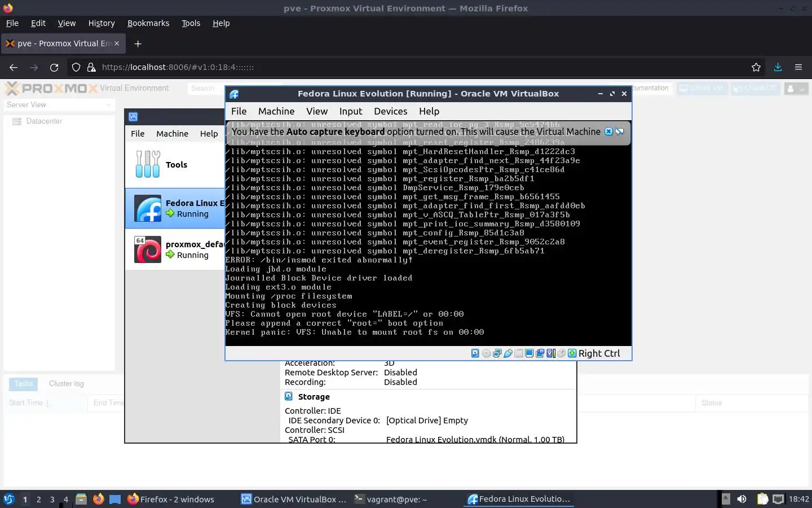The image size is (812, 508).
Task: Click the shared folders icon in VM status bar
Action: (518, 353)
